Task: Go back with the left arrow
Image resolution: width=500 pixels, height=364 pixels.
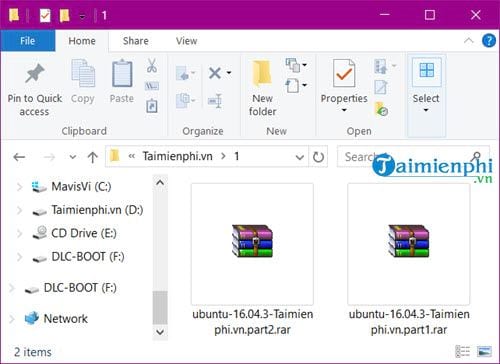Action: point(19,156)
